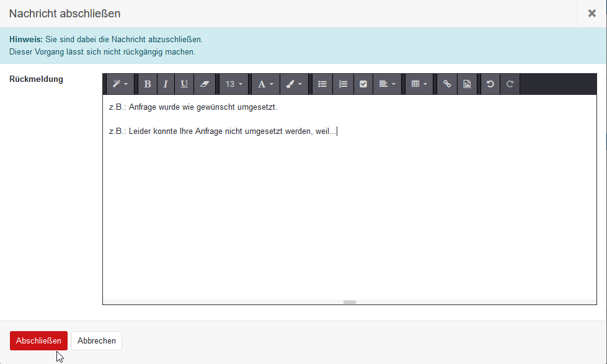Insert a checklist with the checkbox icon
The image size is (607, 364).
click(363, 84)
